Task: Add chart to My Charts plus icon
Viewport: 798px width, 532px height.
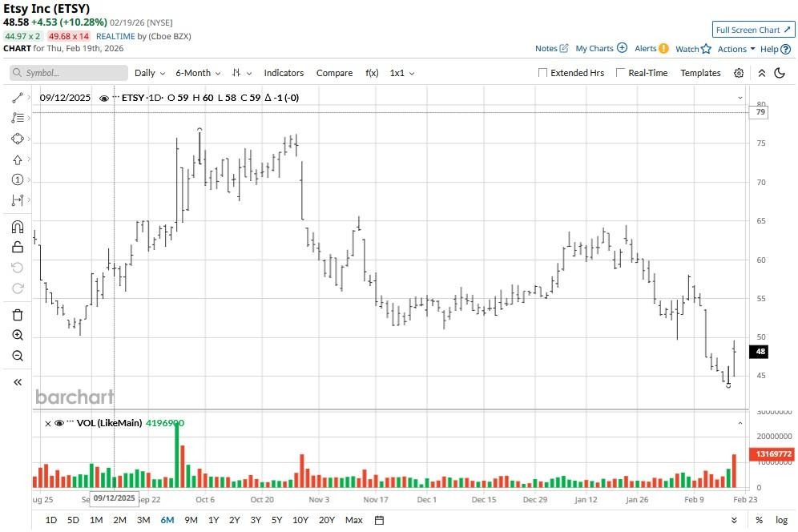Action: [x=622, y=48]
